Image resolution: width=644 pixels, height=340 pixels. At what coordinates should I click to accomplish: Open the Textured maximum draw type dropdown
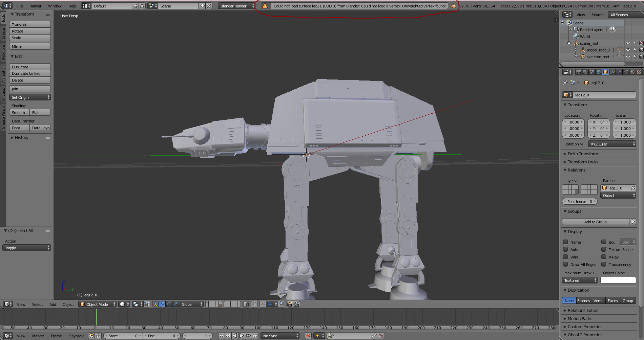click(x=580, y=280)
